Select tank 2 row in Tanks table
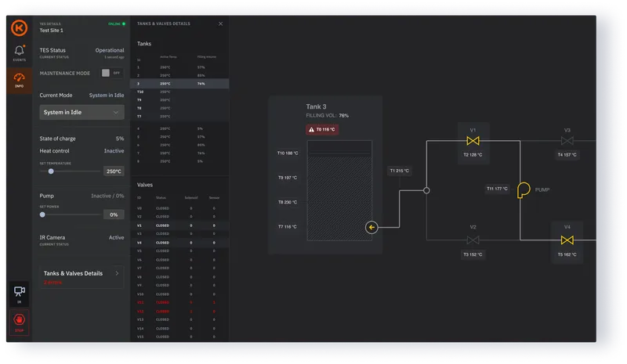The width and height of the screenshot is (627, 364). pyautogui.click(x=179, y=75)
